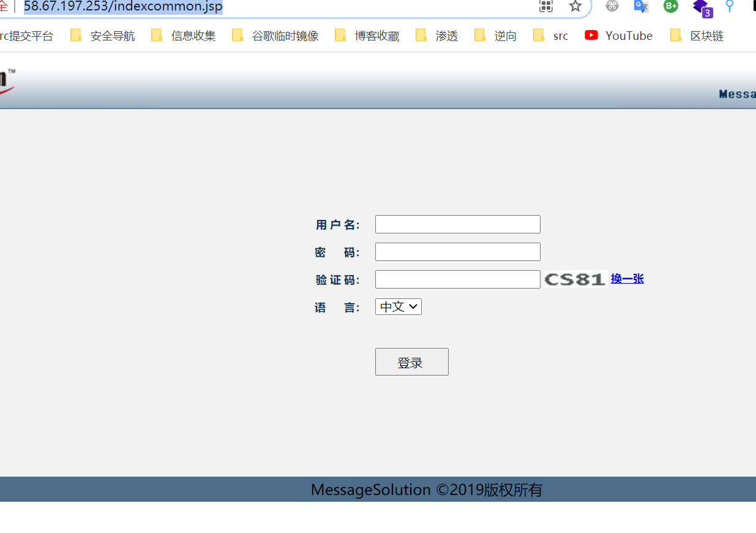Click the green B+ extension icon
The image size is (756, 533).
671,6
